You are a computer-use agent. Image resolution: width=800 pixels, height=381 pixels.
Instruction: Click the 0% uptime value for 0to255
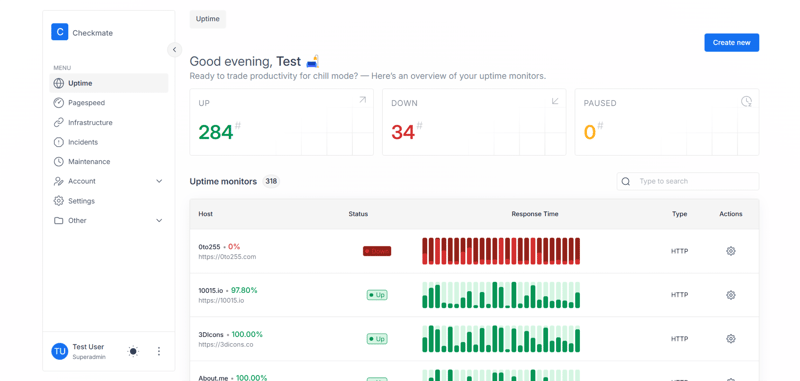coord(234,246)
